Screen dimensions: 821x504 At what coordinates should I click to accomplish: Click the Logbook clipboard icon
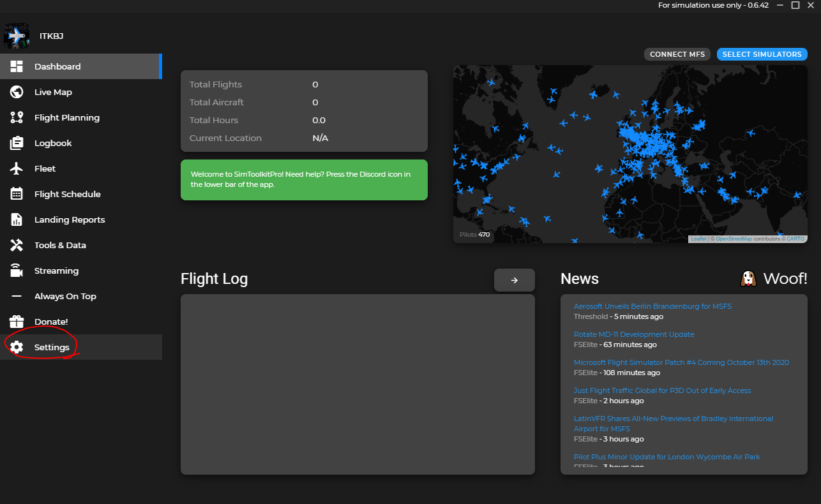click(17, 143)
